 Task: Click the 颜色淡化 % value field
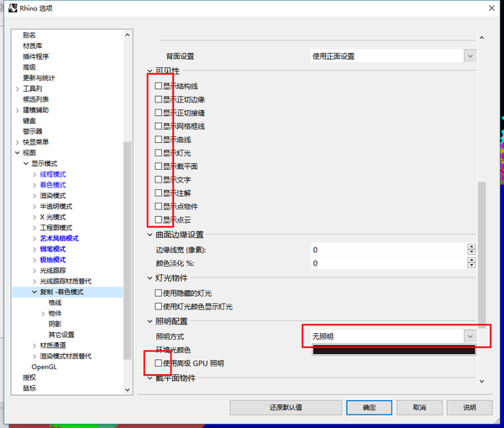pos(389,263)
